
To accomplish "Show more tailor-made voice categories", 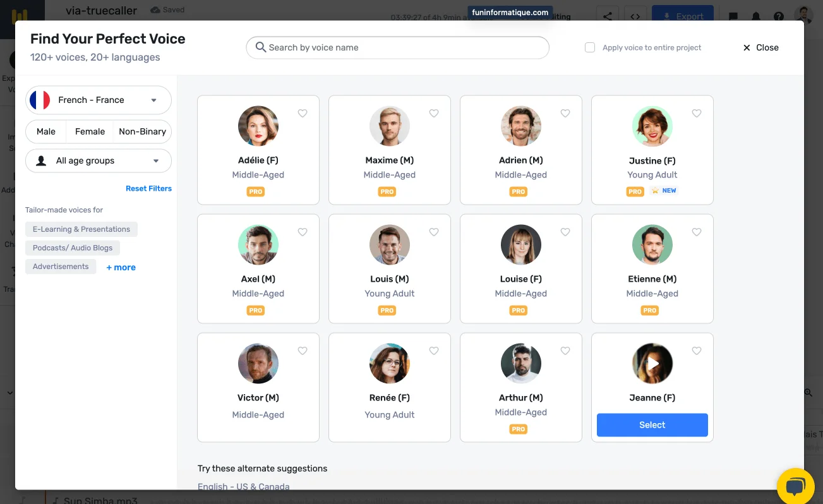I will (121, 267).
